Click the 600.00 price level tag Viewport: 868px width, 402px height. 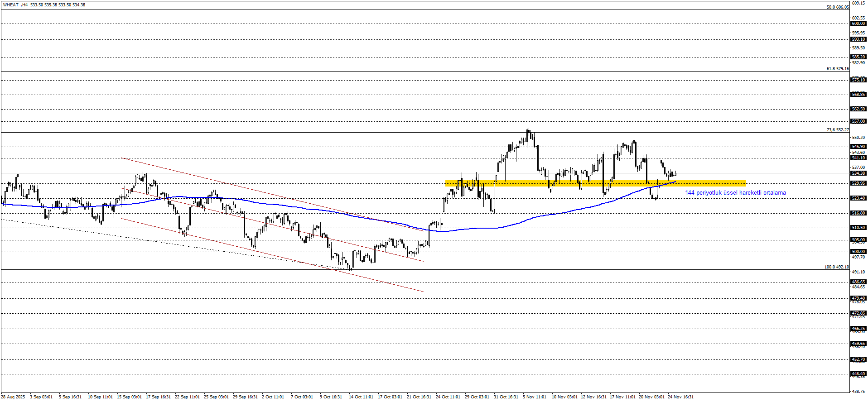point(858,24)
